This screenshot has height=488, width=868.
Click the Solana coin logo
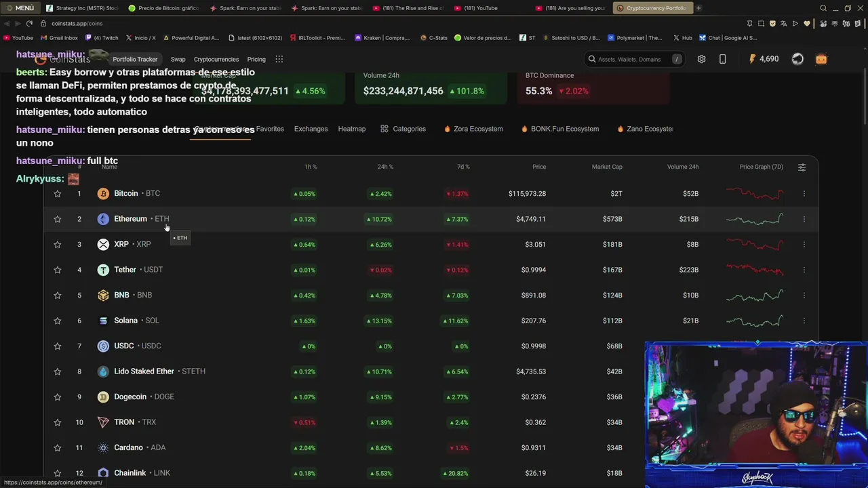point(103,321)
